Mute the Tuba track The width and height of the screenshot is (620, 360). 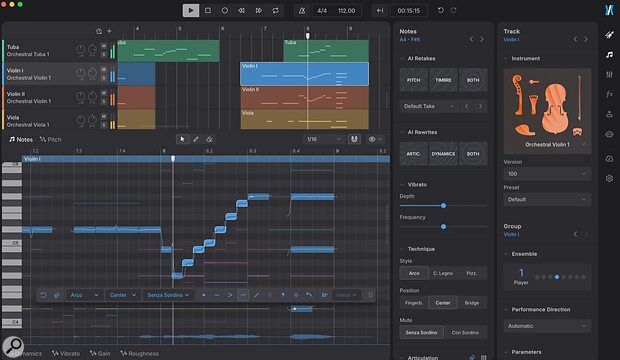(x=104, y=46)
